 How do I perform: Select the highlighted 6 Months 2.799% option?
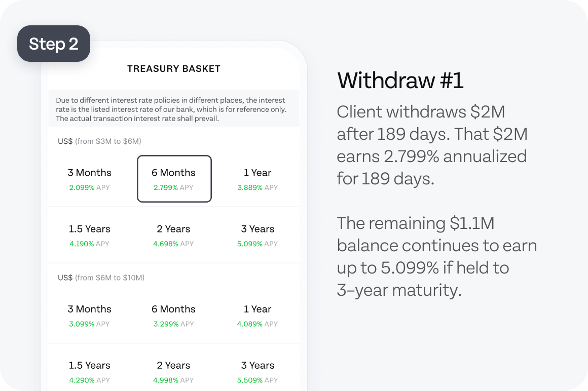click(x=174, y=179)
